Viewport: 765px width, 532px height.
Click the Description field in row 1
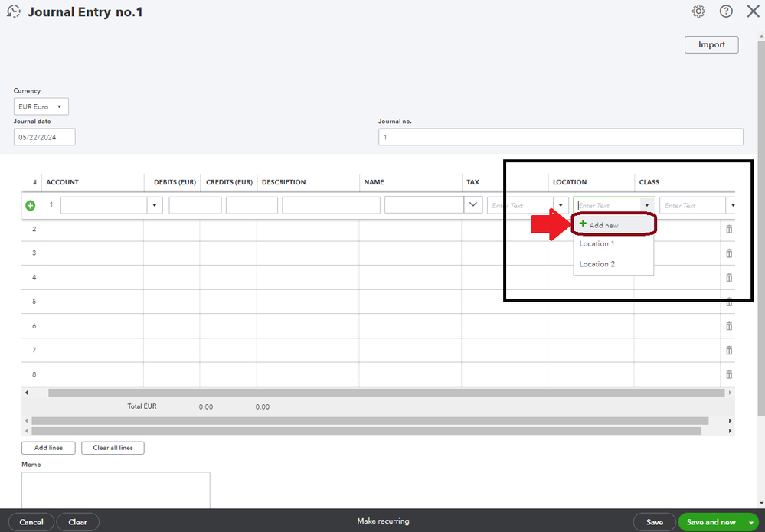tap(332, 205)
